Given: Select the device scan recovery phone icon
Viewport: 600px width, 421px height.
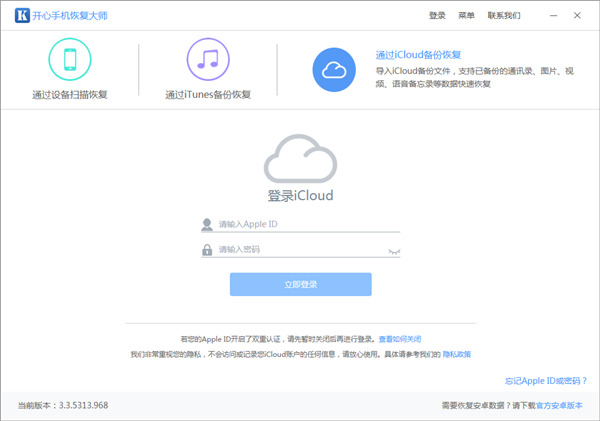Looking at the screenshot, I should [x=70, y=59].
